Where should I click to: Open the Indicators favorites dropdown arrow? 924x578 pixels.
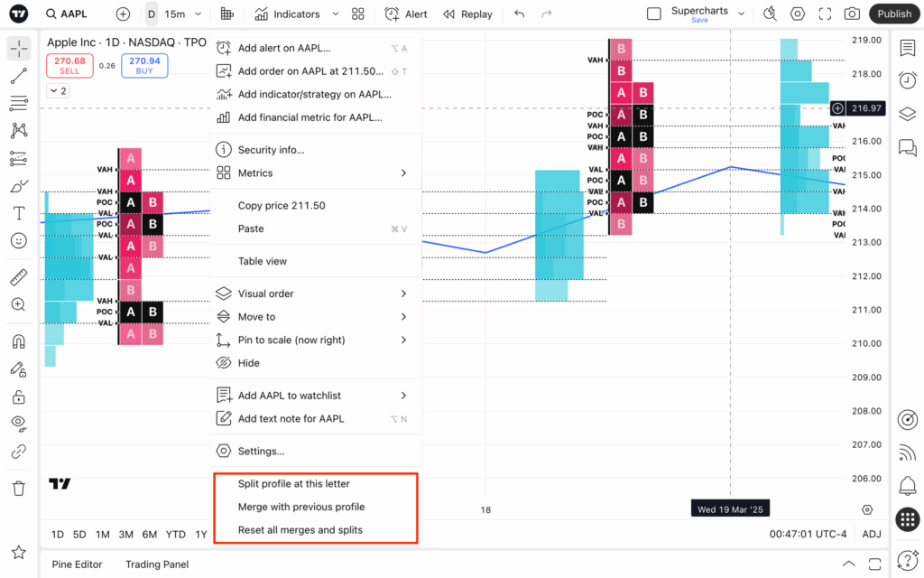point(336,14)
